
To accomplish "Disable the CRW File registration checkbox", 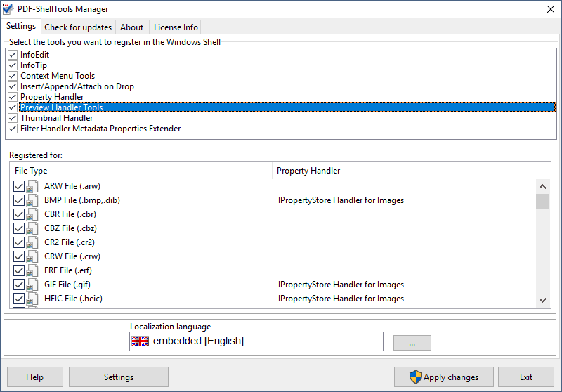I will (x=19, y=256).
